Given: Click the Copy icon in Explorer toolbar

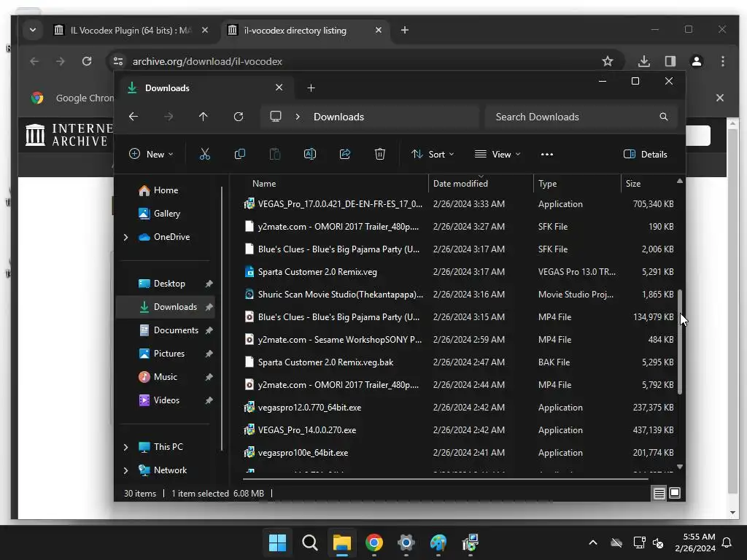Looking at the screenshot, I should click(x=239, y=155).
